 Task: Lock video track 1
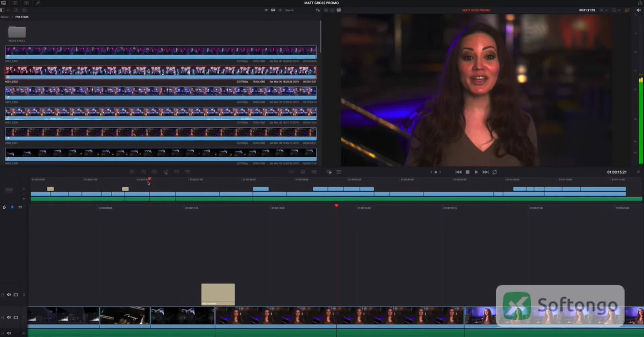tap(3, 317)
